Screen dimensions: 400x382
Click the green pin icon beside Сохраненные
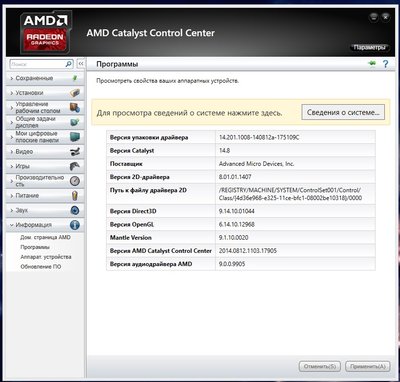(75, 78)
